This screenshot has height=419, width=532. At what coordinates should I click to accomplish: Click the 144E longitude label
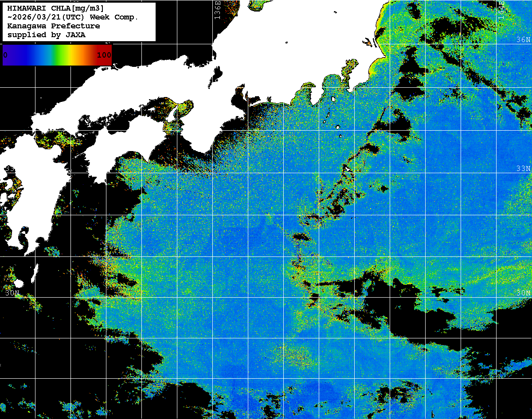(x=501, y=8)
